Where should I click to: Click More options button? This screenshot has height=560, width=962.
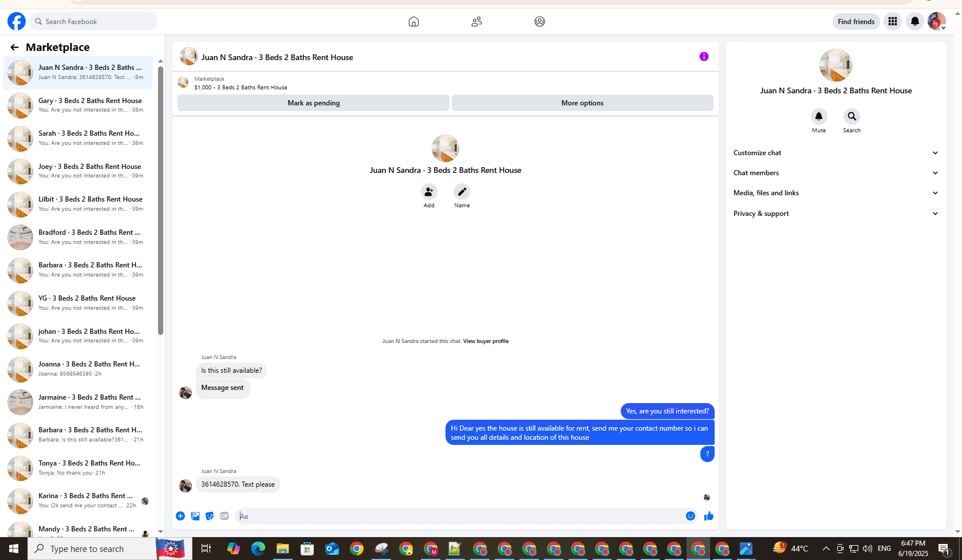582,103
